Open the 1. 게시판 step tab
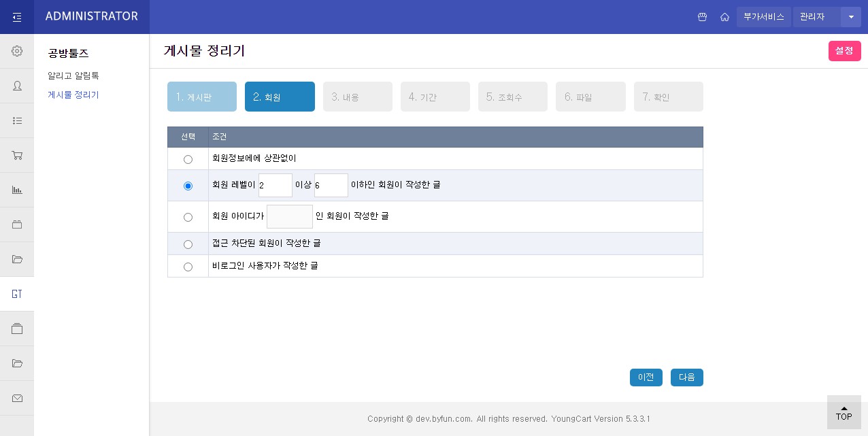Image resolution: width=868 pixels, height=436 pixels. (x=201, y=97)
